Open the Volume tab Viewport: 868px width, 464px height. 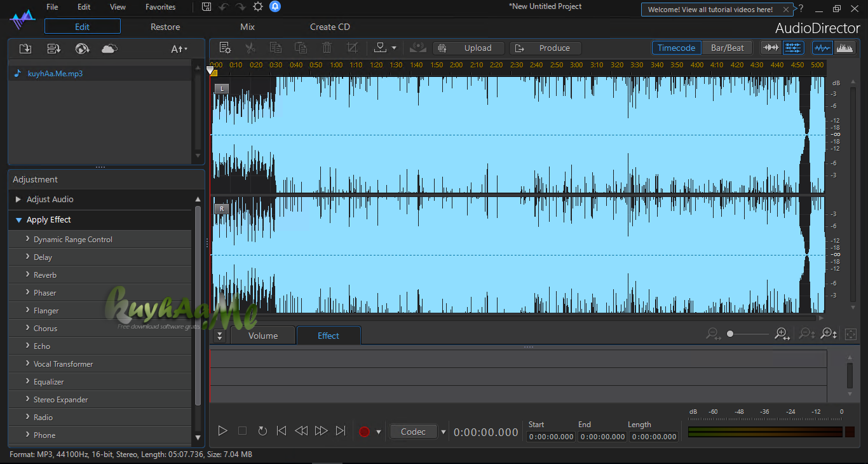(263, 336)
